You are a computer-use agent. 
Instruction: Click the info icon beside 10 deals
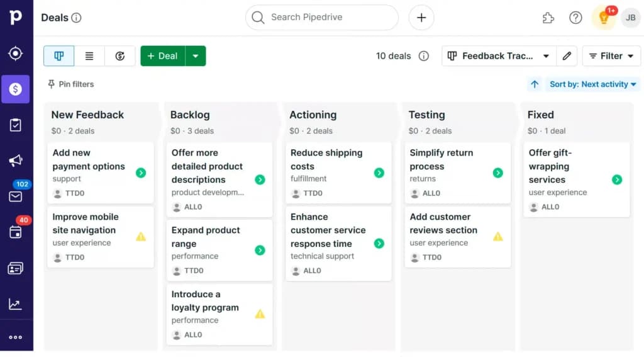423,56
